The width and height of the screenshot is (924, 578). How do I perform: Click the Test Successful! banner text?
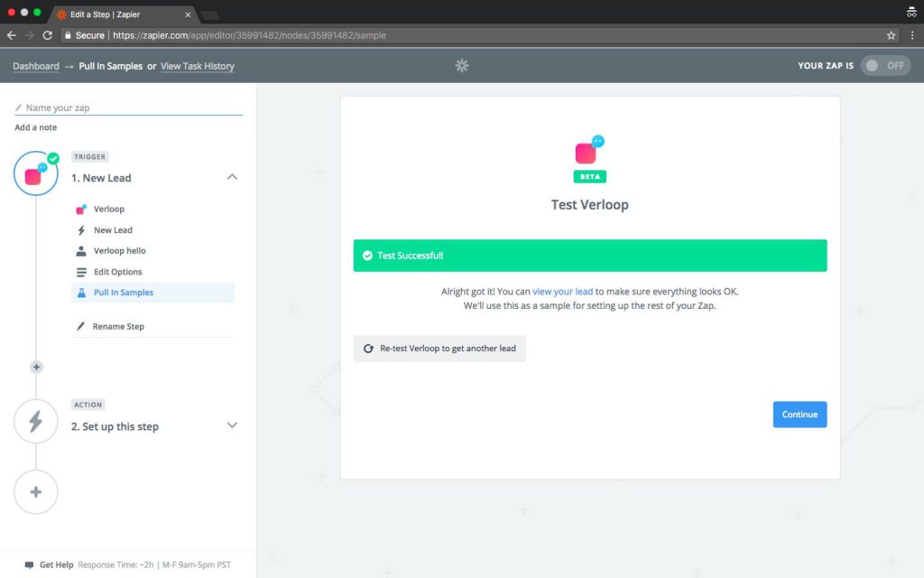pos(411,256)
